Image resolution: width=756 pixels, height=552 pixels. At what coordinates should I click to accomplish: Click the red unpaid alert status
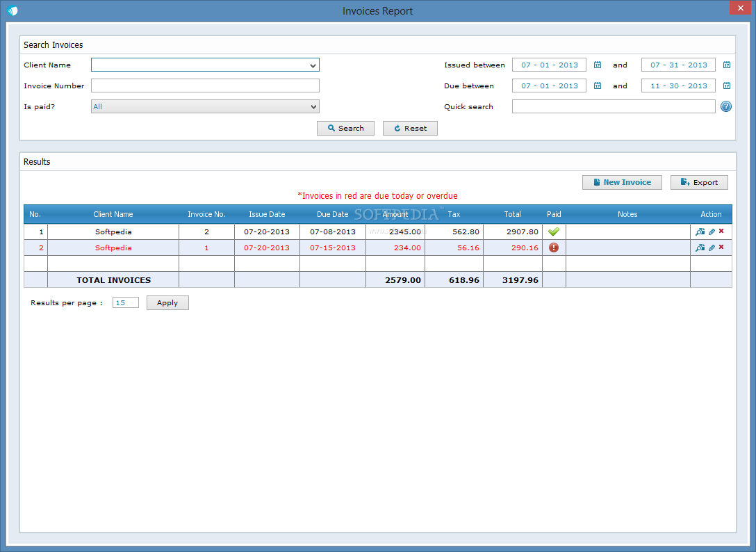554,247
